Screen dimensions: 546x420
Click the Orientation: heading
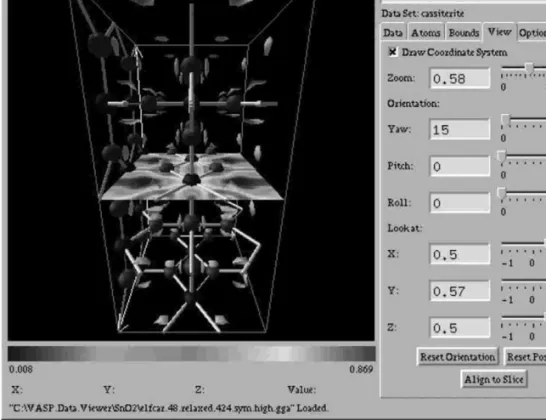click(413, 103)
